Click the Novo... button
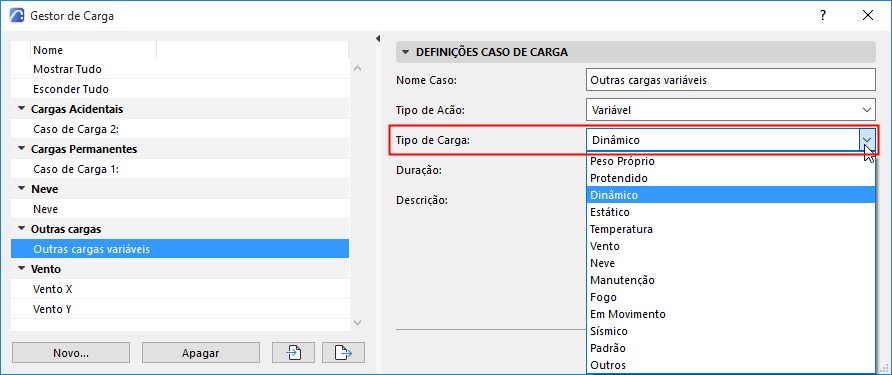The image size is (892, 375). 71,353
